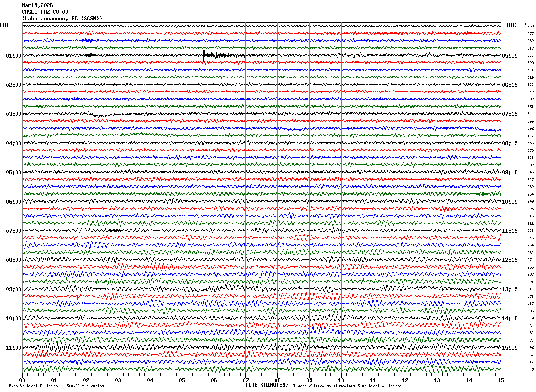Click the DC offset value '17'

532,362
